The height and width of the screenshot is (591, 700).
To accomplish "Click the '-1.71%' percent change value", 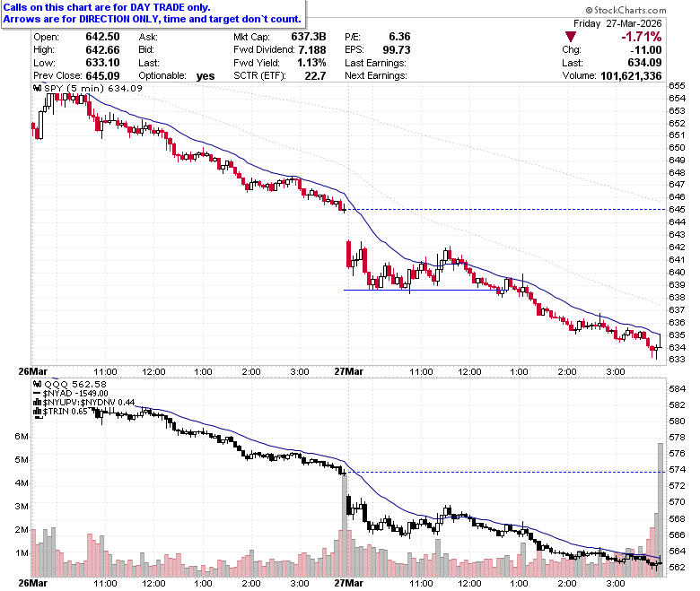I will coord(641,37).
